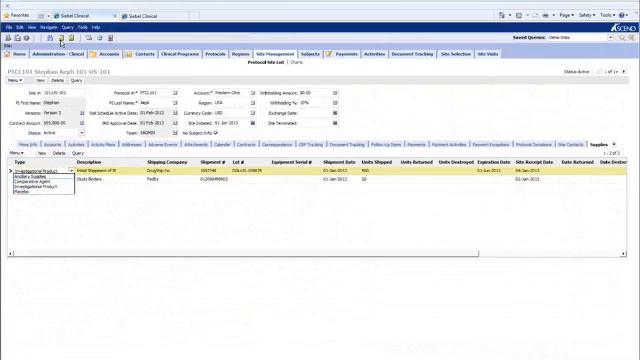Switch to the Protocols screen tab
Viewport: 640px width, 360px height.
tap(215, 54)
